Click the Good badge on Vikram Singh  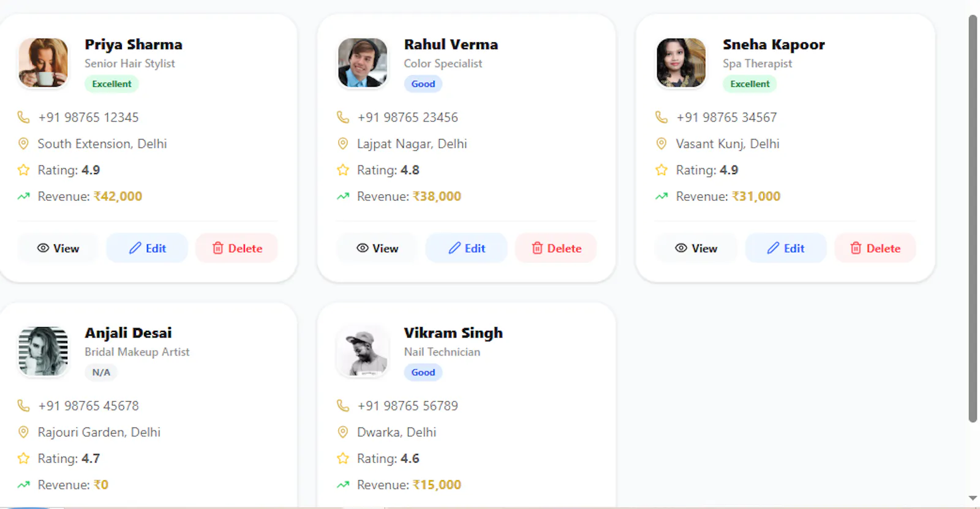(x=423, y=372)
